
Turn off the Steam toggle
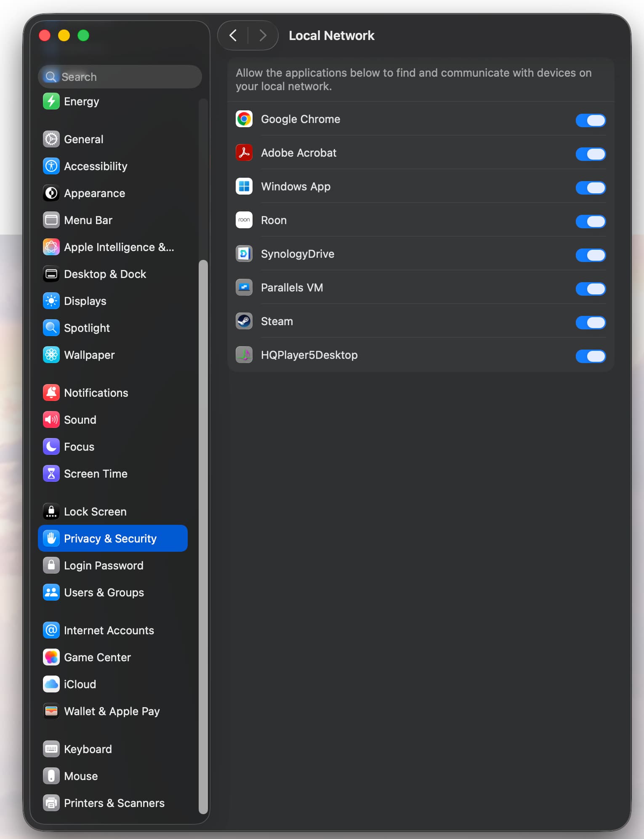tap(590, 323)
